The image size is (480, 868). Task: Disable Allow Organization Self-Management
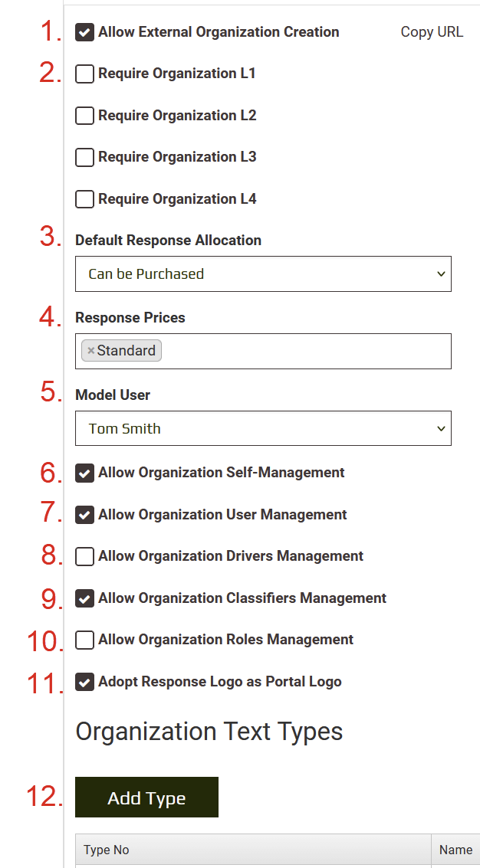85,473
